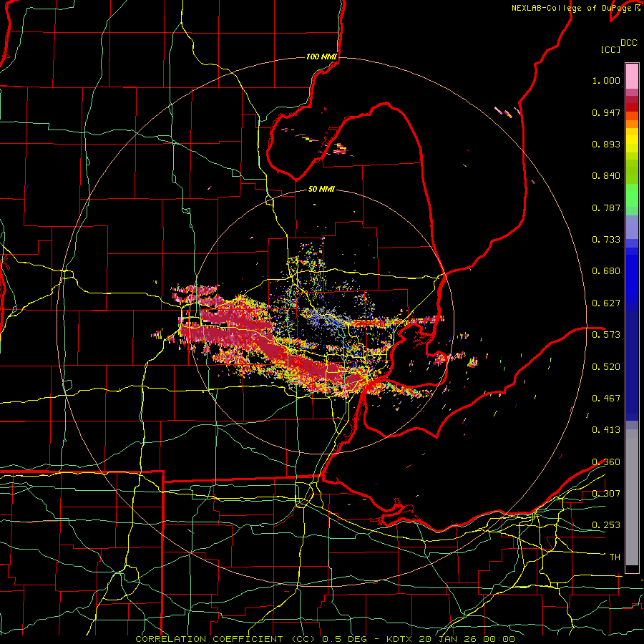Click the 100 NMI range ring label

point(321,57)
